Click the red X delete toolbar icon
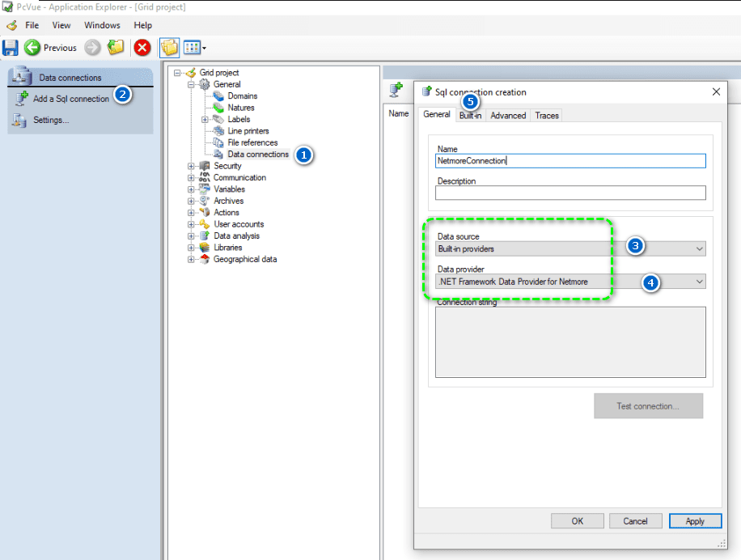 (142, 48)
